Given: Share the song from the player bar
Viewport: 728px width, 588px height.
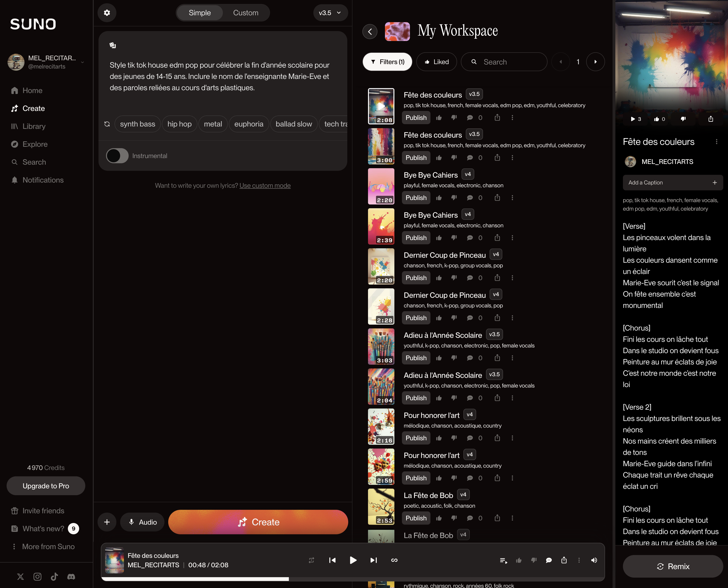Looking at the screenshot, I should [564, 560].
